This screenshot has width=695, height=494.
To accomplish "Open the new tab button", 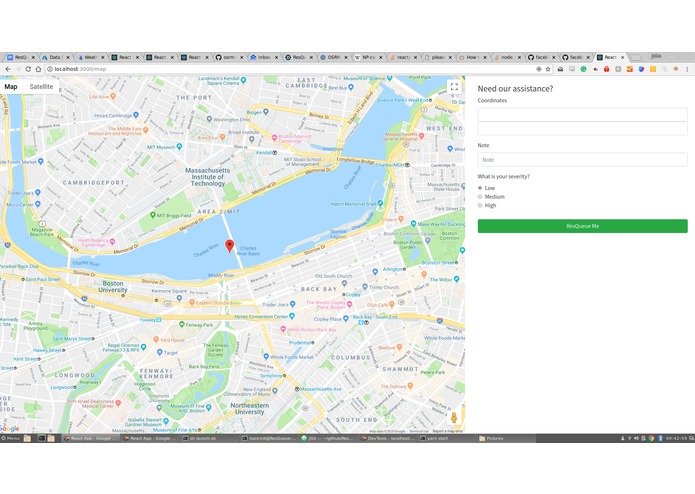I will (x=636, y=58).
